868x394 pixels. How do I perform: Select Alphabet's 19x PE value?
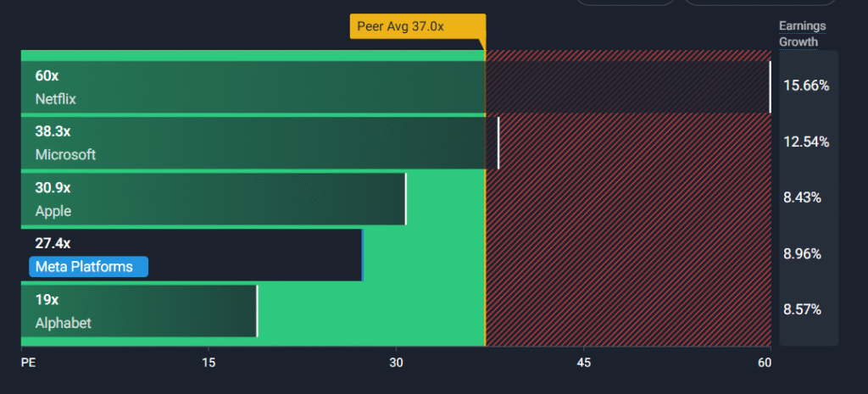point(47,300)
